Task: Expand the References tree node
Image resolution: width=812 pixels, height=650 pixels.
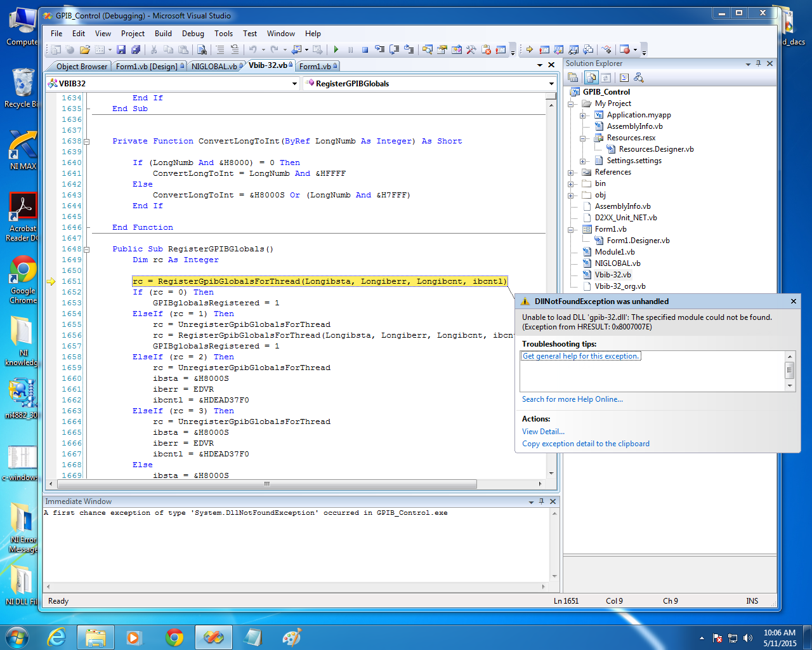Action: coord(570,172)
